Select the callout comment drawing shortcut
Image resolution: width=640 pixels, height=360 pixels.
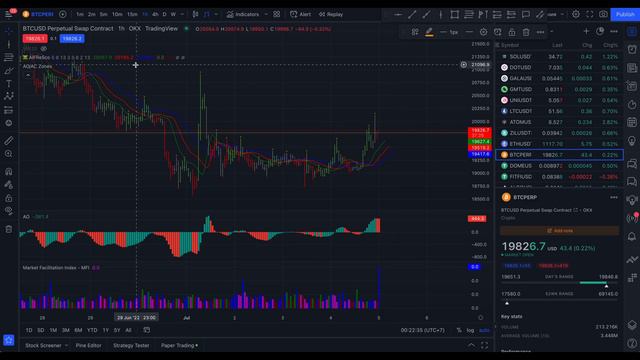point(526,15)
